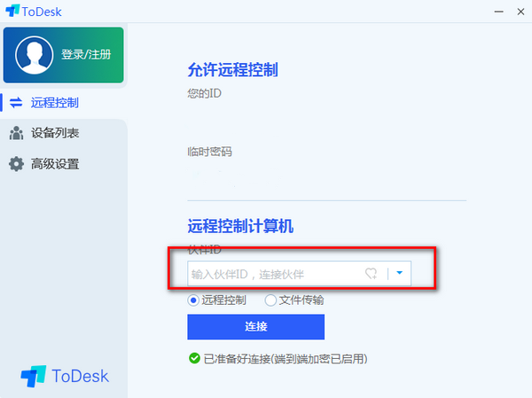Click the remote control arrows icon
The image size is (532, 398).
coord(16,103)
